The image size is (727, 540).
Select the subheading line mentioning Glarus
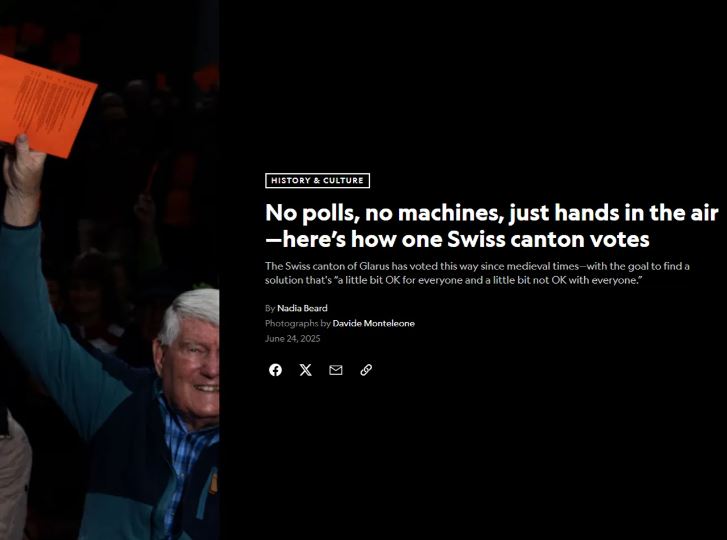coord(477,266)
